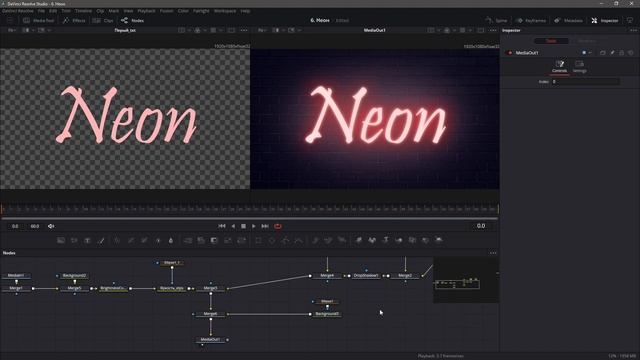The width and height of the screenshot is (640, 360).
Task: Select the DropShadow1 node
Action: coord(366,276)
